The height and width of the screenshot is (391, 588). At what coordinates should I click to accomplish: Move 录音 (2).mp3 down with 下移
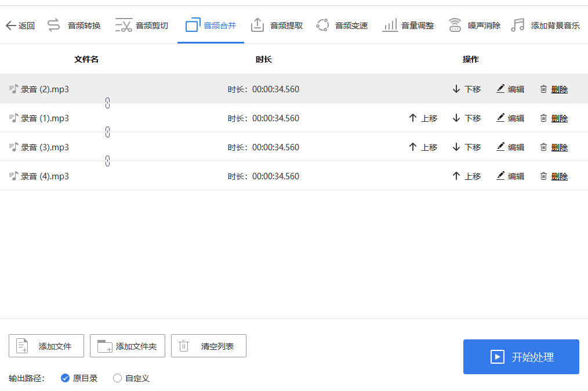click(467, 89)
